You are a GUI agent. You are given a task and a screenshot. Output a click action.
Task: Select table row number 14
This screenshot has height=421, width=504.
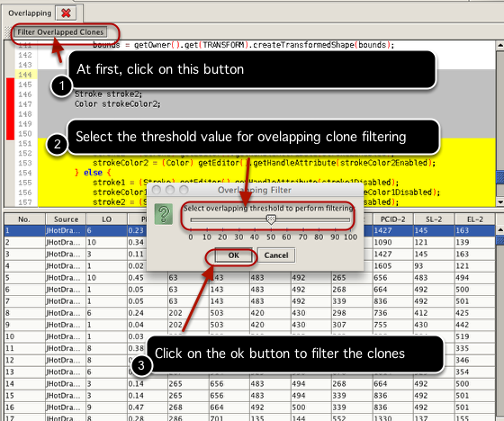[249, 384]
